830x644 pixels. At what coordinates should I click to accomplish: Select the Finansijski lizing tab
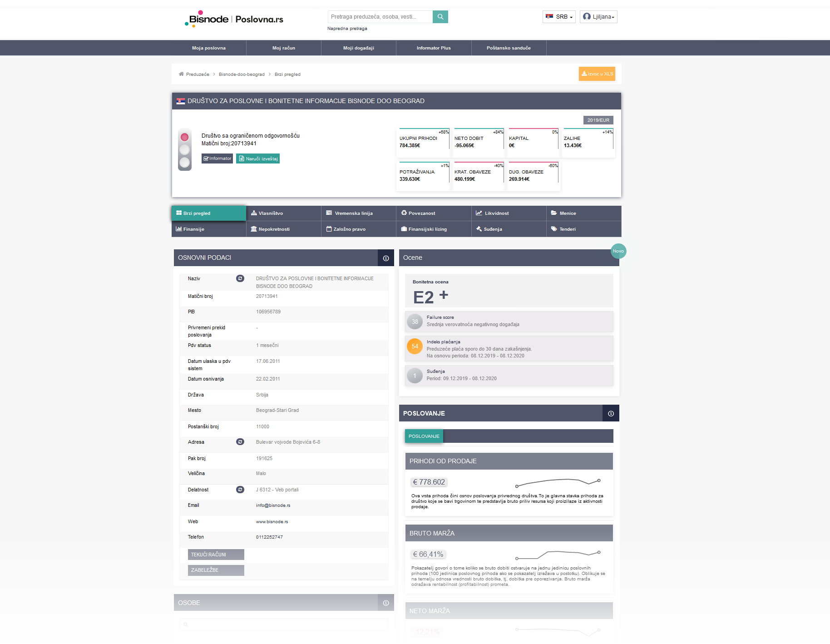(x=434, y=229)
